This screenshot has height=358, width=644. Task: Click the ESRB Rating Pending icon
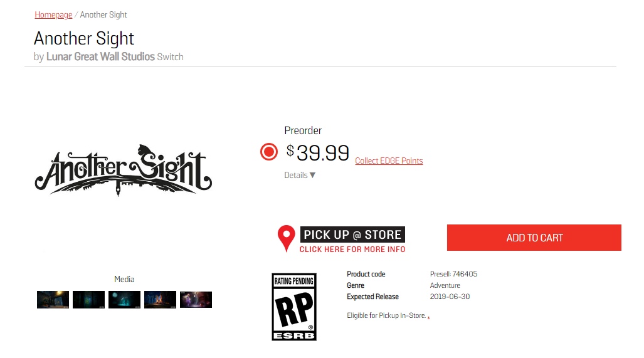[x=293, y=307]
